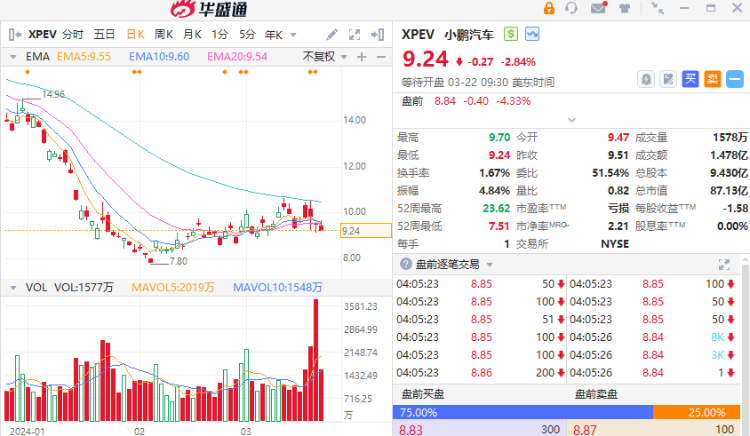Image resolution: width=750 pixels, height=436 pixels.
Task: Click the 华盛通 logo in title bar
Action: pos(209,9)
